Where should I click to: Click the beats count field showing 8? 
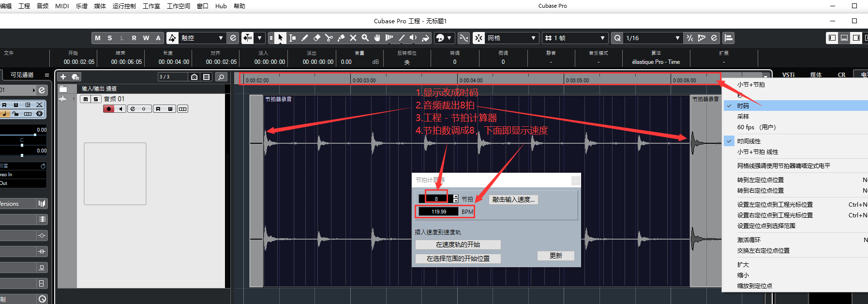(x=436, y=199)
